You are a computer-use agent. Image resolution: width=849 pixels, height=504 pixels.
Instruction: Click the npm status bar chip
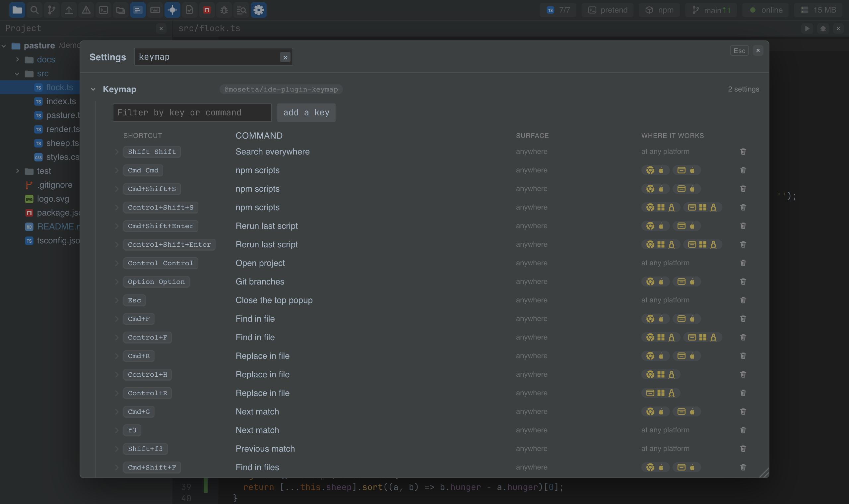tap(659, 10)
